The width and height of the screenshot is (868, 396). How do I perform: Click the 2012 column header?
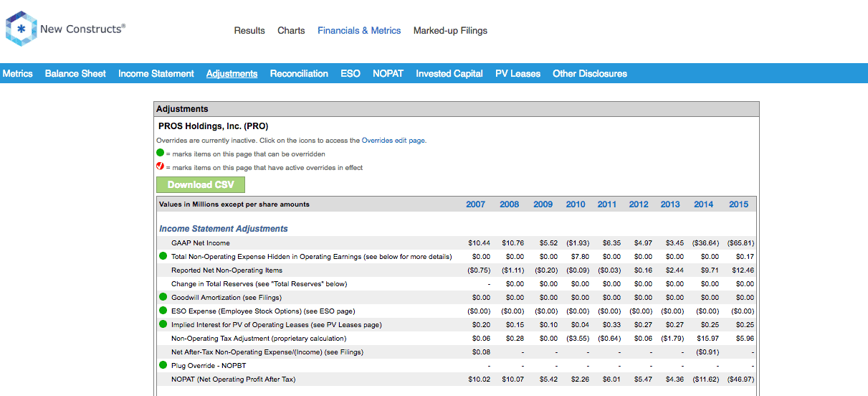coord(639,204)
